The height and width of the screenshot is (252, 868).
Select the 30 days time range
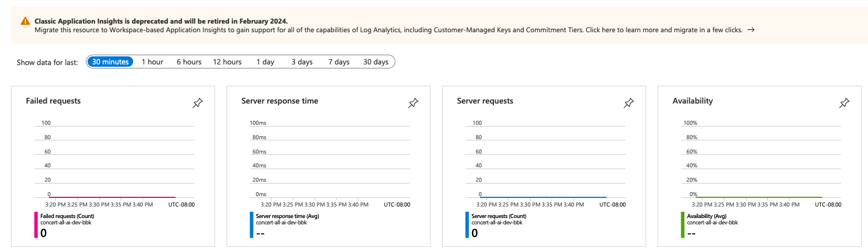coord(376,62)
